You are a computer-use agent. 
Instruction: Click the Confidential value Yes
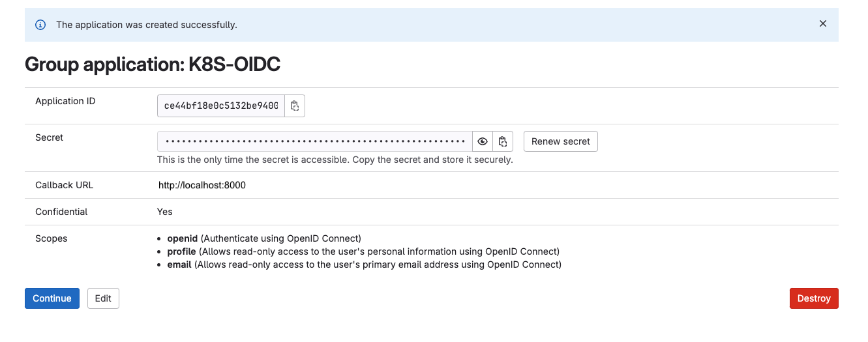165,212
